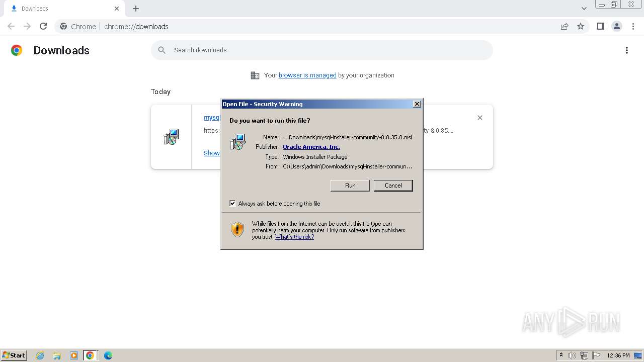644x362 pixels.
Task: Click the organization building icon
Action: pyautogui.click(x=255, y=75)
